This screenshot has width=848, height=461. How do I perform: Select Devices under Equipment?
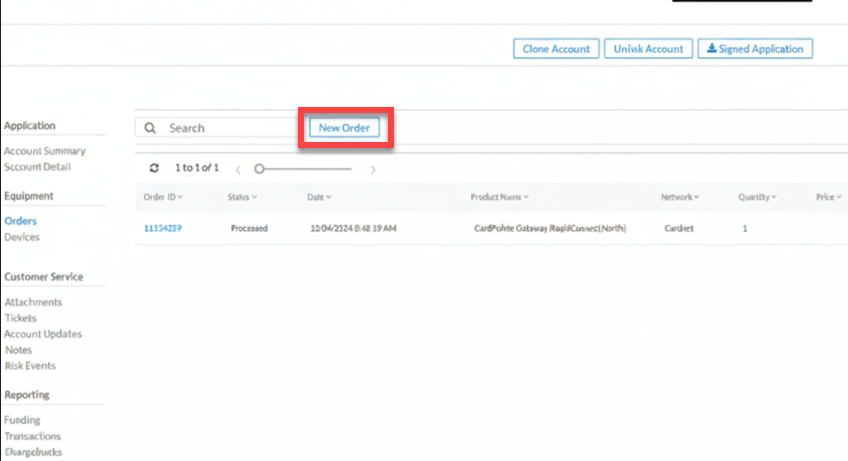click(x=22, y=237)
